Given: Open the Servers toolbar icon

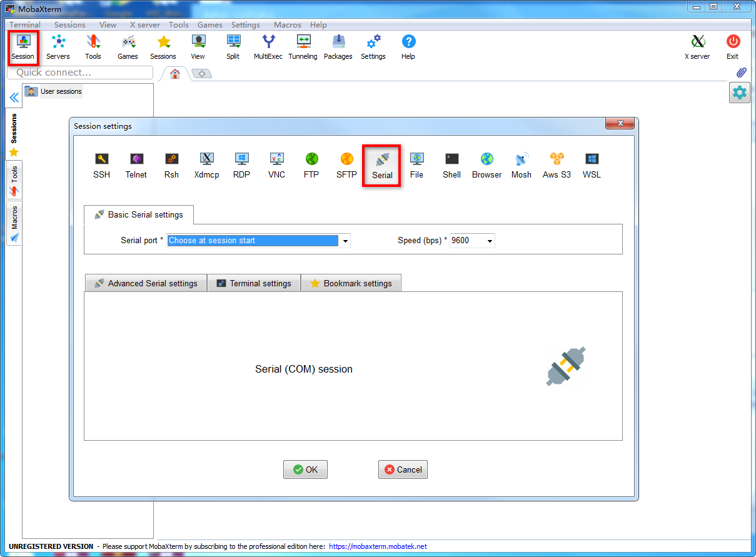Looking at the screenshot, I should click(x=58, y=47).
